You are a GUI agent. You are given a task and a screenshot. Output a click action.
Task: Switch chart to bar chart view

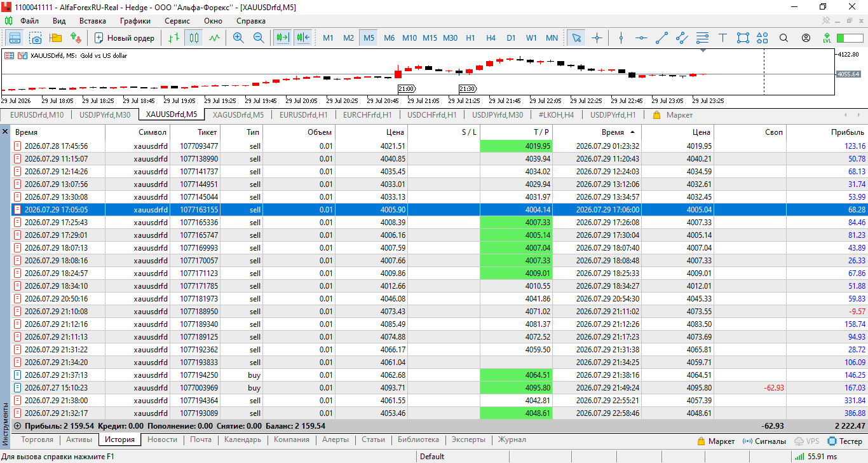[173, 38]
